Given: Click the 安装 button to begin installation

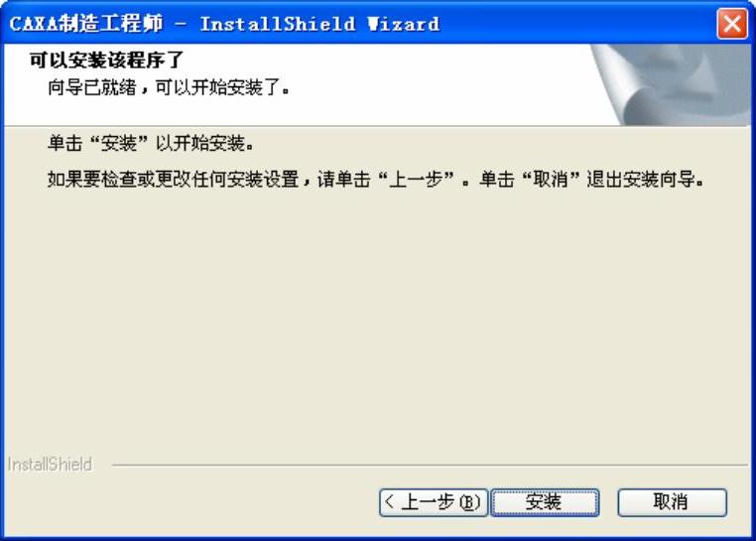Looking at the screenshot, I should click(545, 502).
